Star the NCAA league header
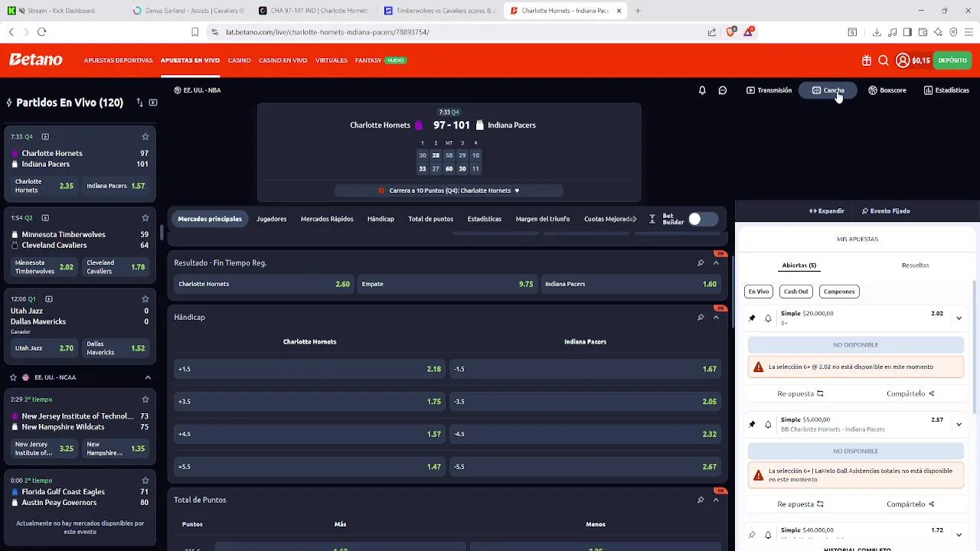Image resolution: width=980 pixels, height=551 pixels. click(x=14, y=377)
